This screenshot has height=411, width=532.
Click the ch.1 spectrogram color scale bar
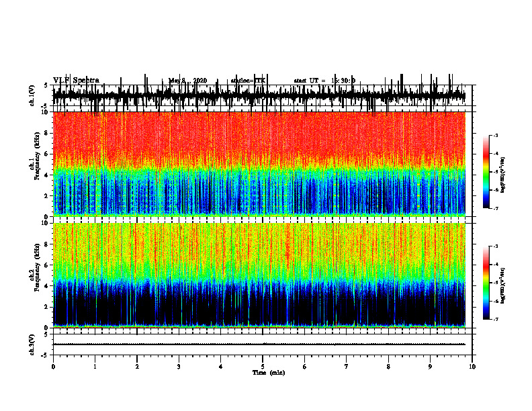[x=486, y=172]
